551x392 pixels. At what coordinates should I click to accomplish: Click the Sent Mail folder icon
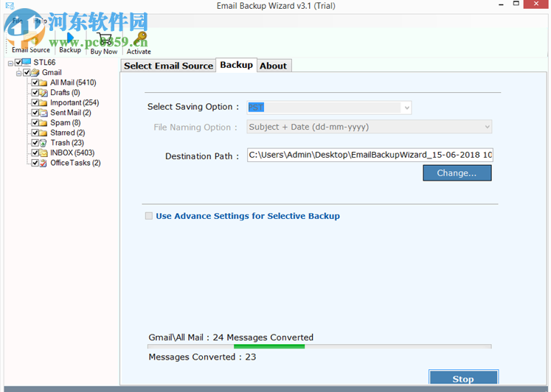click(44, 113)
